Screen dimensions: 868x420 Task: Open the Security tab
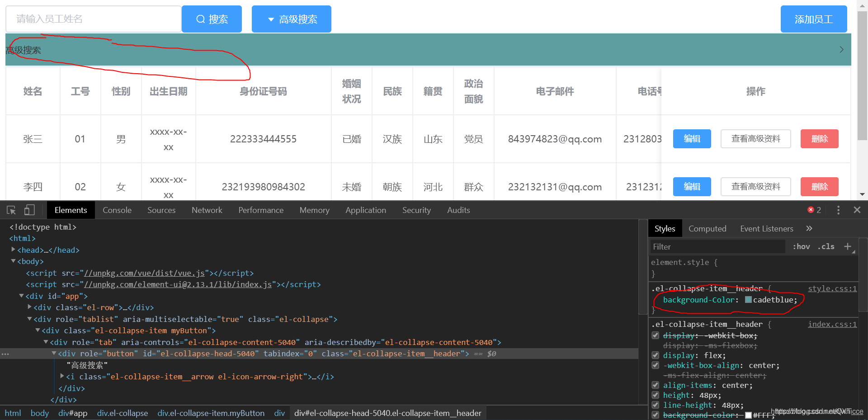416,210
